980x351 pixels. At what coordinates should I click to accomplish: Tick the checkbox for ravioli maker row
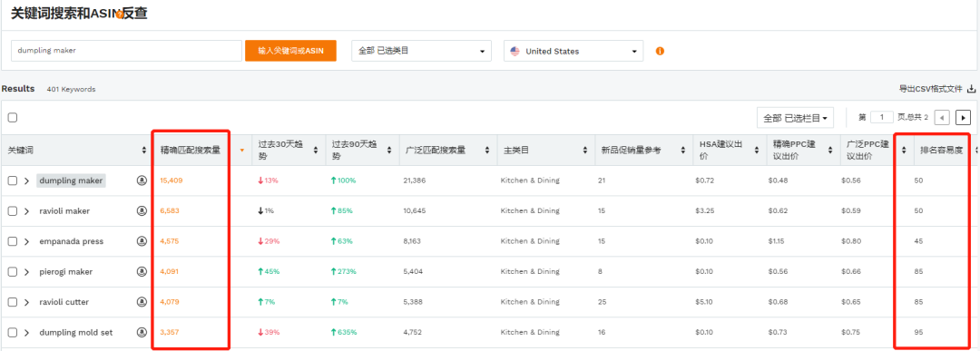[x=13, y=211]
